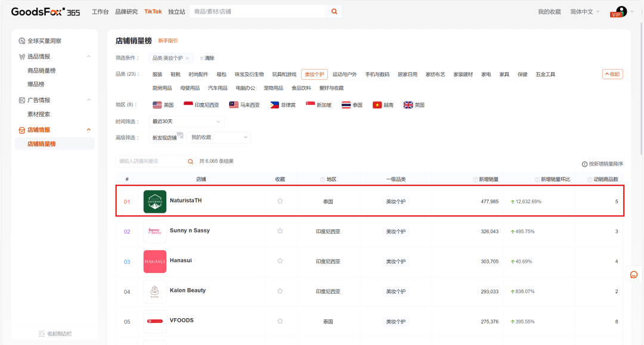Favorite NaturistaTH with the star icon
Screen dimensions: 644x345
[280, 201]
